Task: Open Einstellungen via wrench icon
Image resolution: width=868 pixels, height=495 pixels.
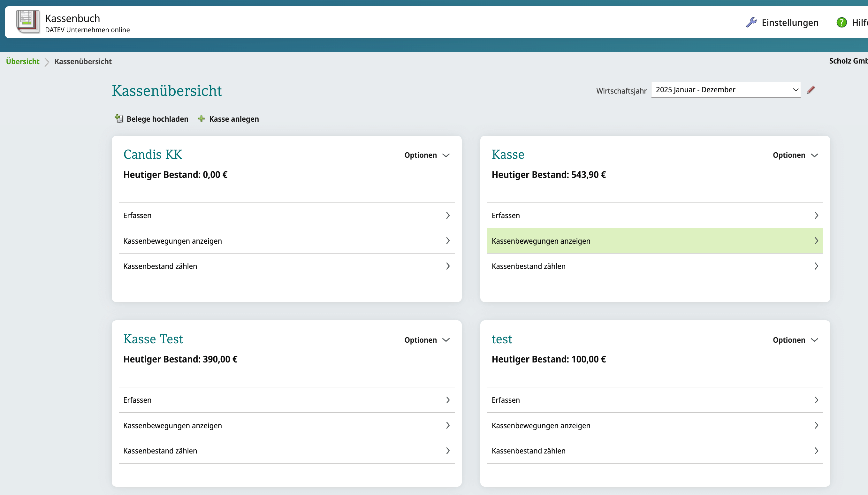Action: pyautogui.click(x=751, y=22)
